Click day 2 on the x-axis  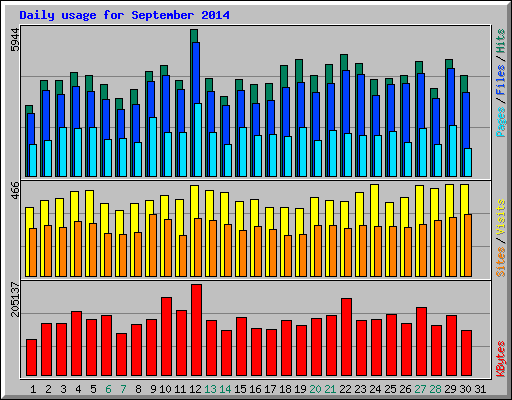tap(48, 389)
